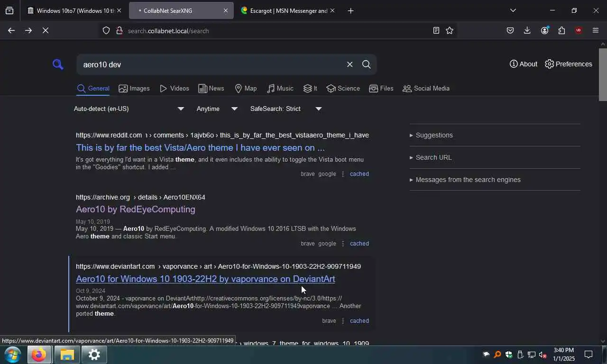Screen dimensions: 607x364
Task: Open cached copy of archive.org result
Action: [x=359, y=244]
